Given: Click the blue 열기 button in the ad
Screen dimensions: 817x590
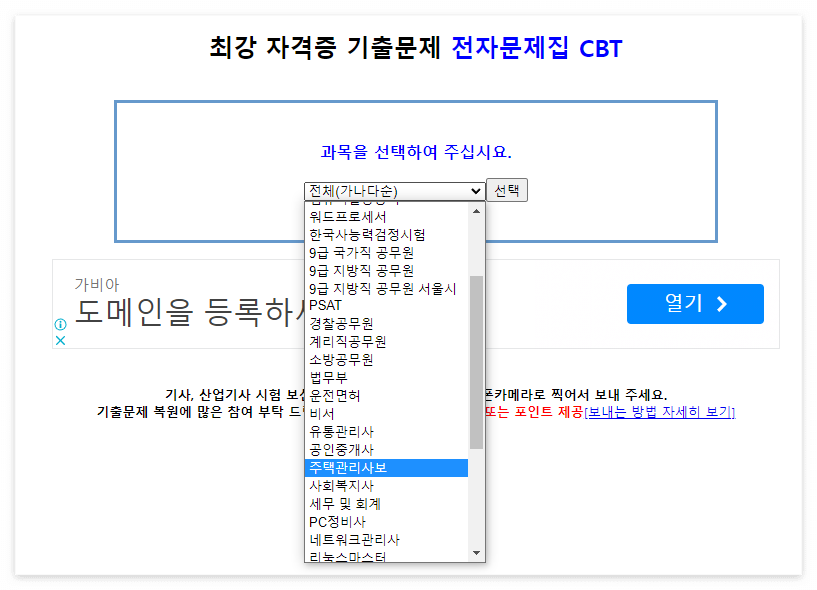Looking at the screenshot, I should click(695, 303).
